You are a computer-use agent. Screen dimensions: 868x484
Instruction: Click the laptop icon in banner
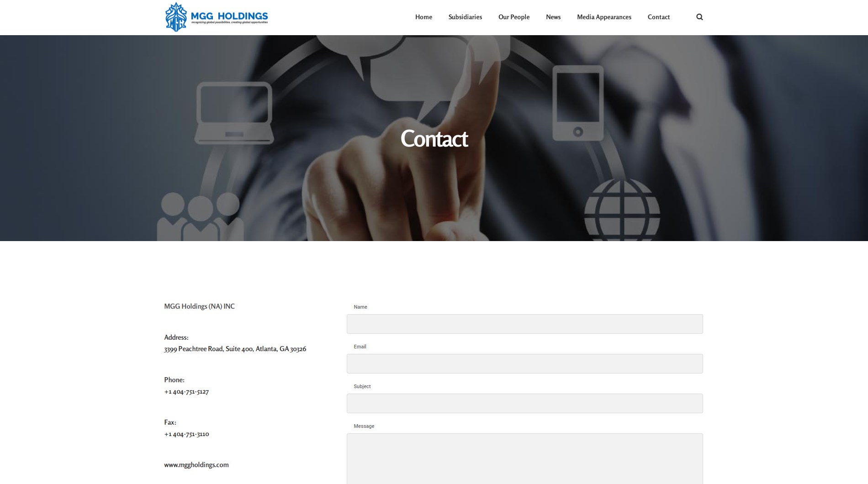[x=234, y=113]
